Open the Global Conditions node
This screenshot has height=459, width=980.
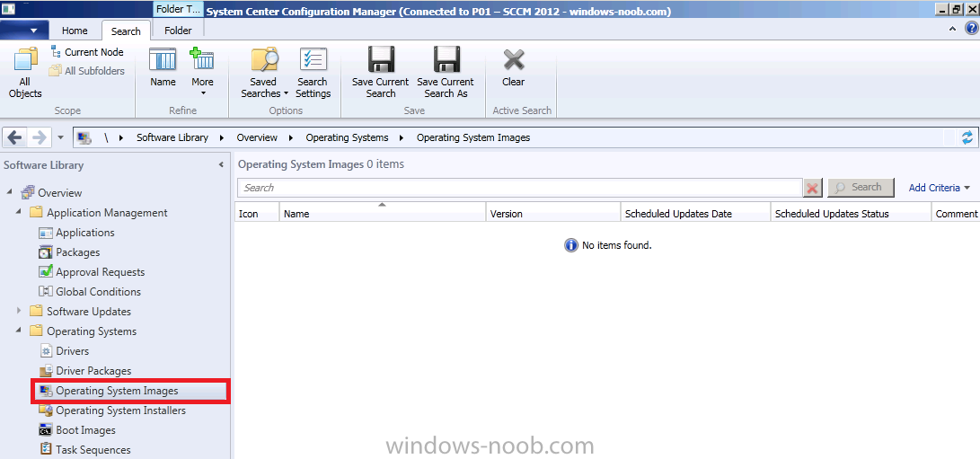(x=98, y=292)
